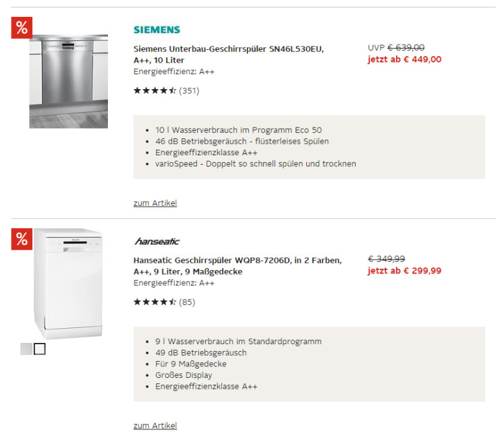Click the 'jetzt ab € 299,99' price
The width and height of the screenshot is (504, 434).
[x=404, y=271]
